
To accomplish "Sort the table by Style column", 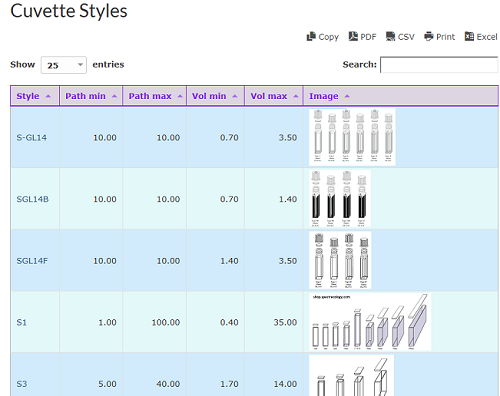I will pos(35,96).
